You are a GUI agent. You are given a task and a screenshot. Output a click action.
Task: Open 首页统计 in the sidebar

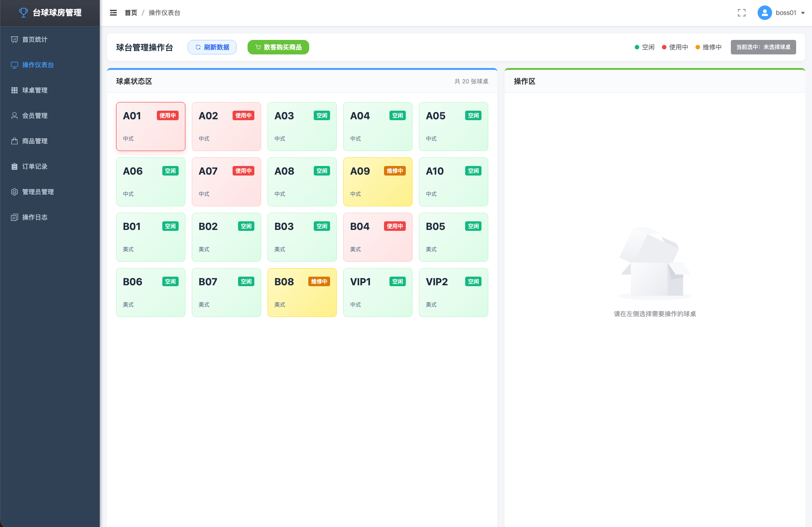(x=50, y=39)
